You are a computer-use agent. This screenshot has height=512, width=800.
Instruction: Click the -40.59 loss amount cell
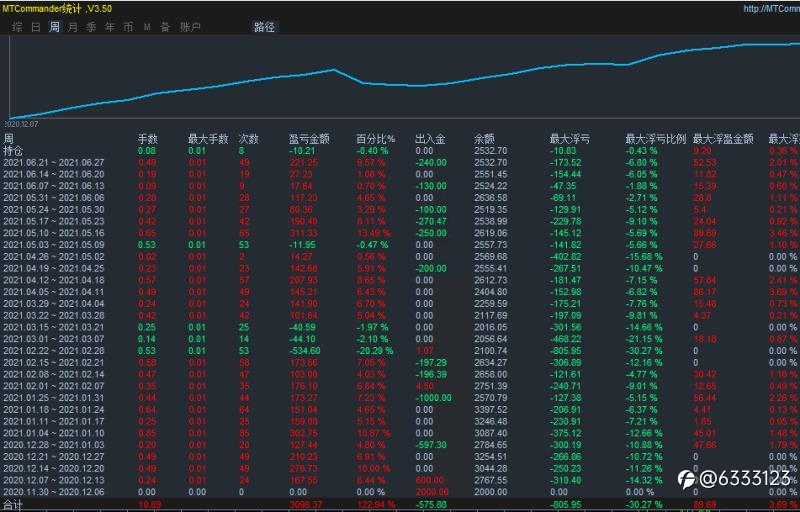tap(303, 327)
